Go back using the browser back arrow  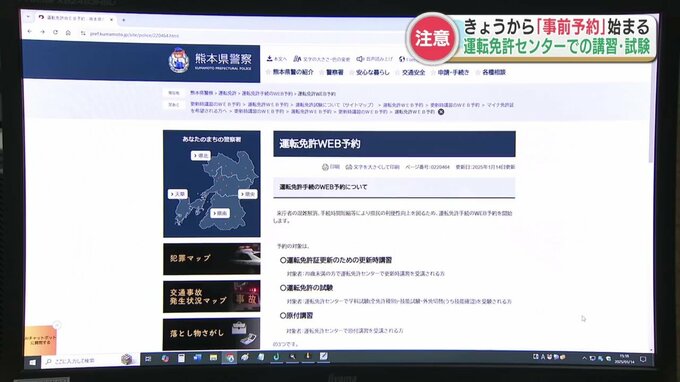click(x=29, y=32)
